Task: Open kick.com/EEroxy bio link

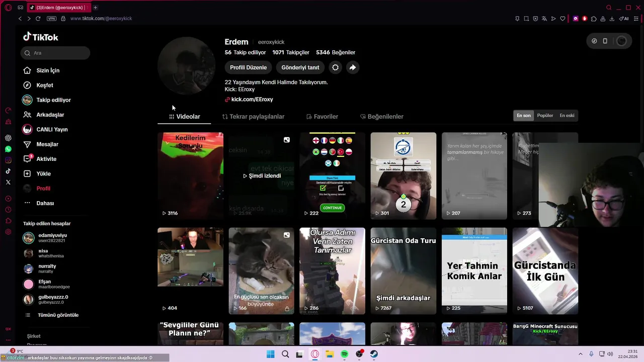Action: click(252, 100)
